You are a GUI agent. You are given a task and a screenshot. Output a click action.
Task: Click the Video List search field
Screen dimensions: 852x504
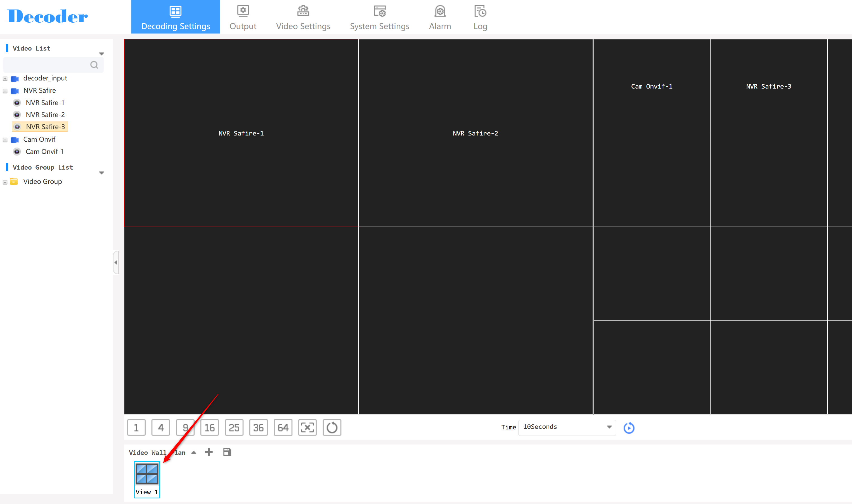click(x=53, y=65)
